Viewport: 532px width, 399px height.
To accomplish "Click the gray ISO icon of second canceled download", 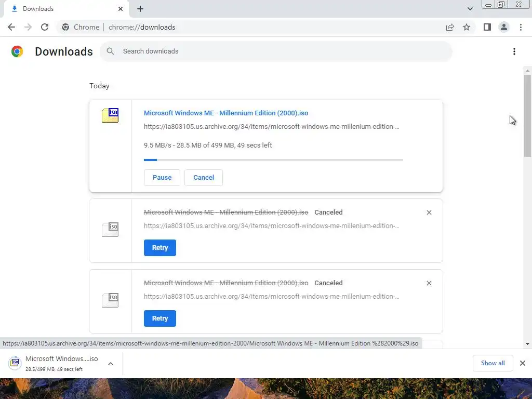I will point(110,300).
